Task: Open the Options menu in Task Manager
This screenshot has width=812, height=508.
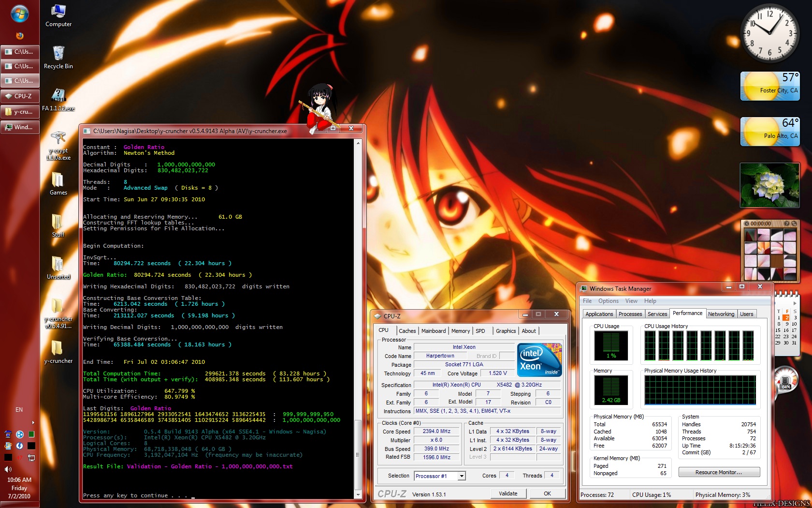Action: (x=608, y=301)
